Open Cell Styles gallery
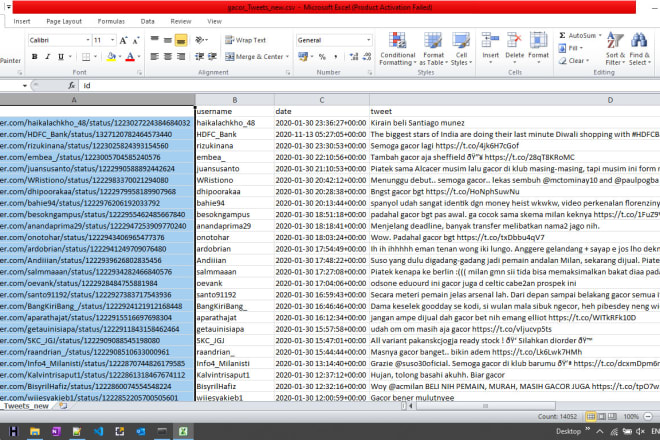 461,48
